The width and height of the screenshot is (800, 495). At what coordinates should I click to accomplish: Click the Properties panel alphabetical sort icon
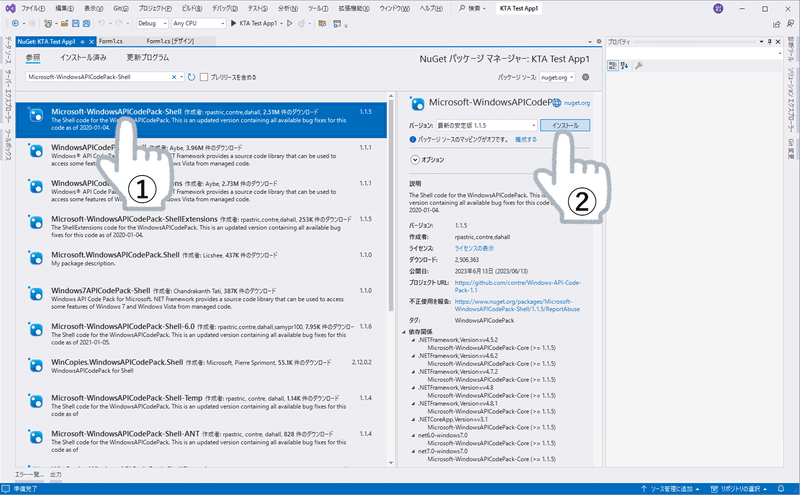tap(624, 65)
